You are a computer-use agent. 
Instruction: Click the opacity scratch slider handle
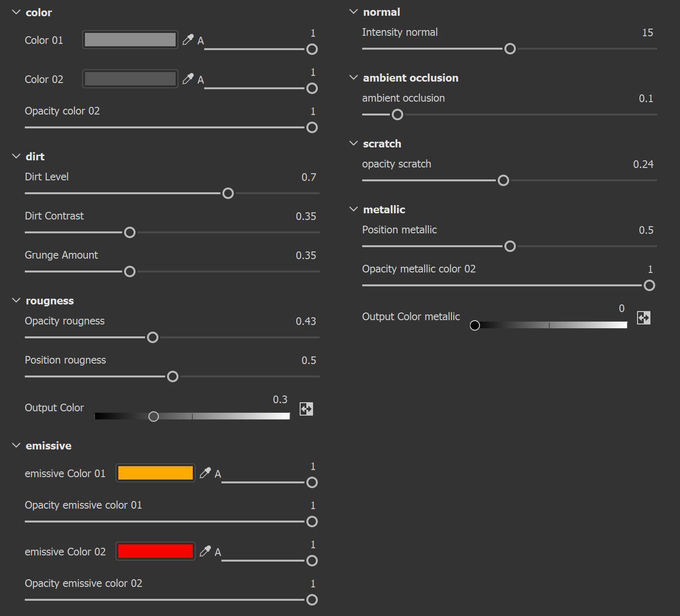pos(503,180)
